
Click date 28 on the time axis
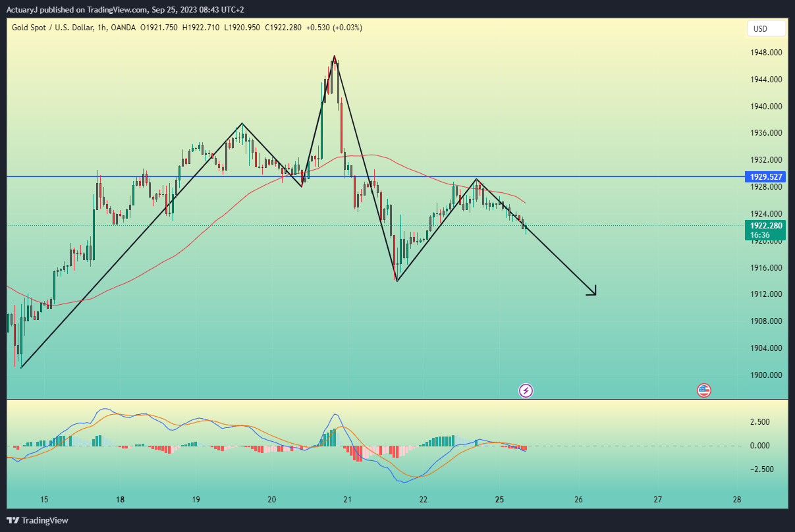tap(737, 500)
